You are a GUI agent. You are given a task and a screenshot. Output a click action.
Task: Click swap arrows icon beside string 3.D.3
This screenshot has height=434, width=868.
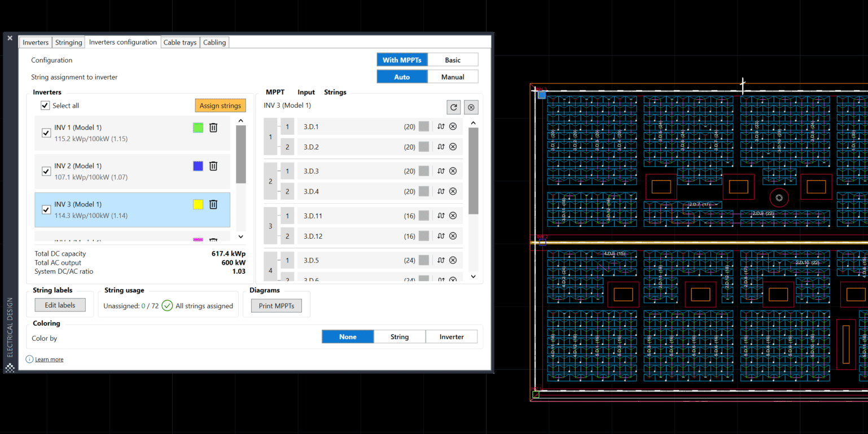click(x=441, y=170)
